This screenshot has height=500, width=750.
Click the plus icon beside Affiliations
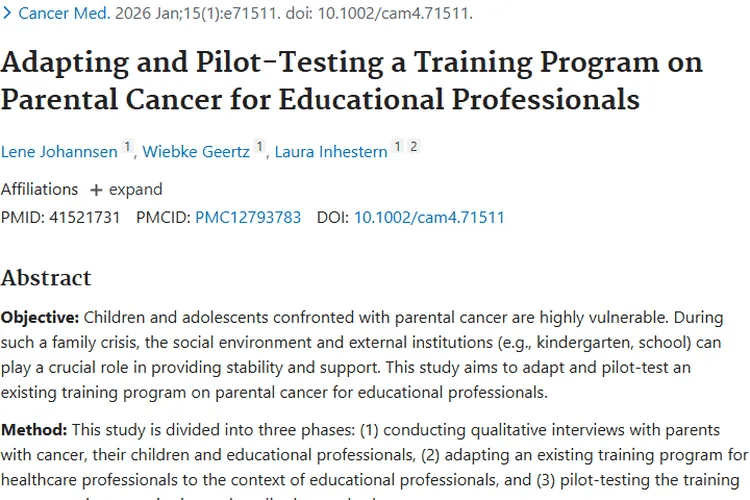click(96, 190)
